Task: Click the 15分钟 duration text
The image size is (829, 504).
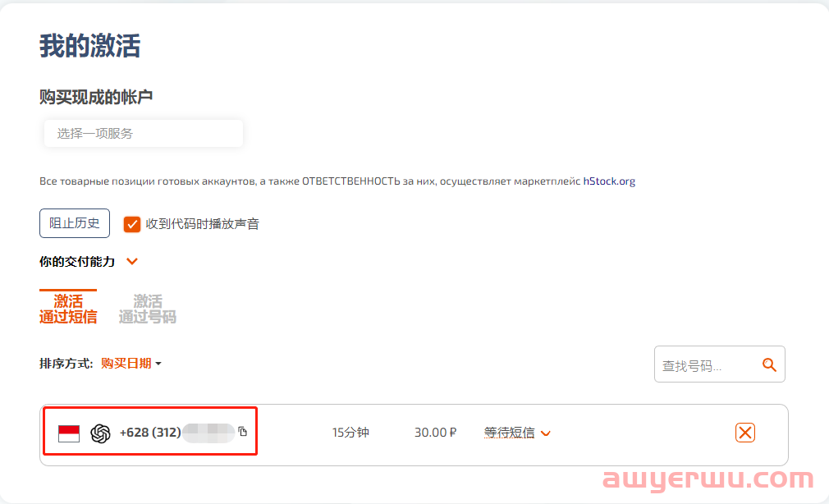Action: pos(350,433)
